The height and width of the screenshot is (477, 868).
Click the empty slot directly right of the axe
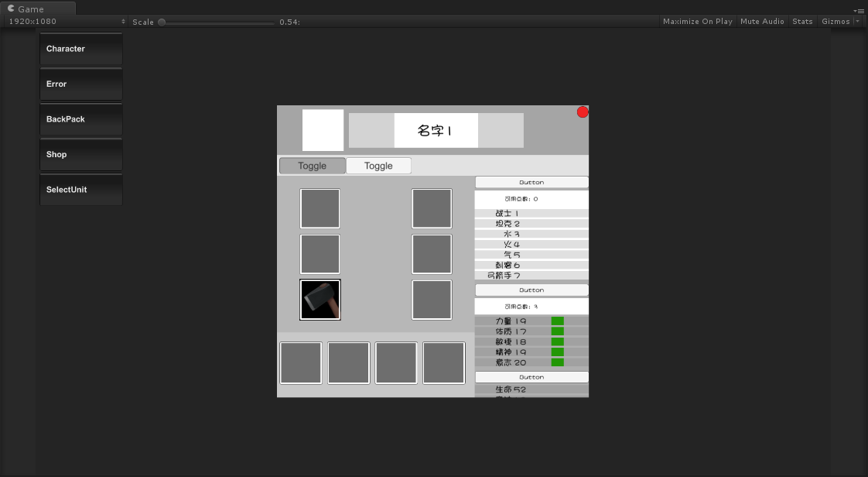click(x=432, y=300)
